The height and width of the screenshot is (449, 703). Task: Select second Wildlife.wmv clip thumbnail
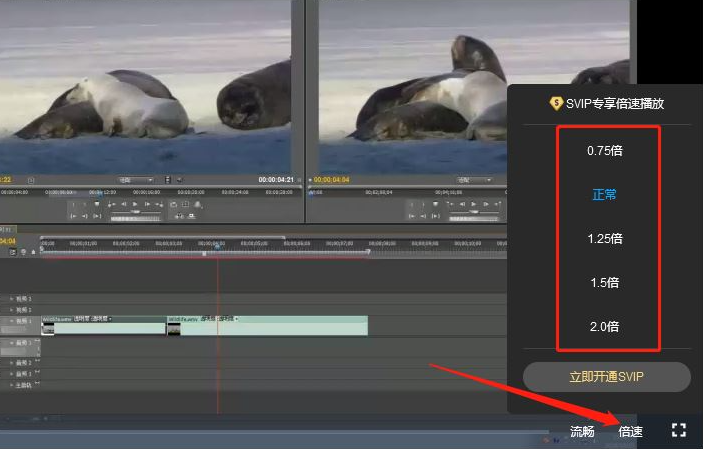pos(174,329)
